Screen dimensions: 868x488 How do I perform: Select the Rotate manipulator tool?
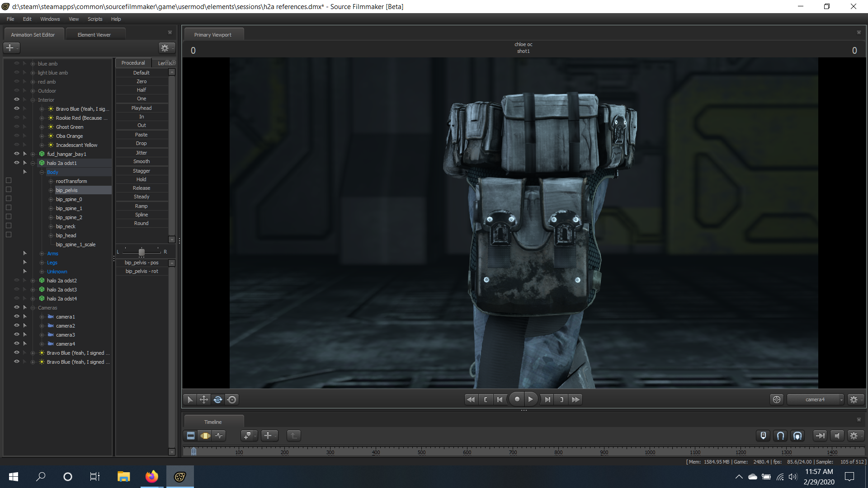pos(218,399)
